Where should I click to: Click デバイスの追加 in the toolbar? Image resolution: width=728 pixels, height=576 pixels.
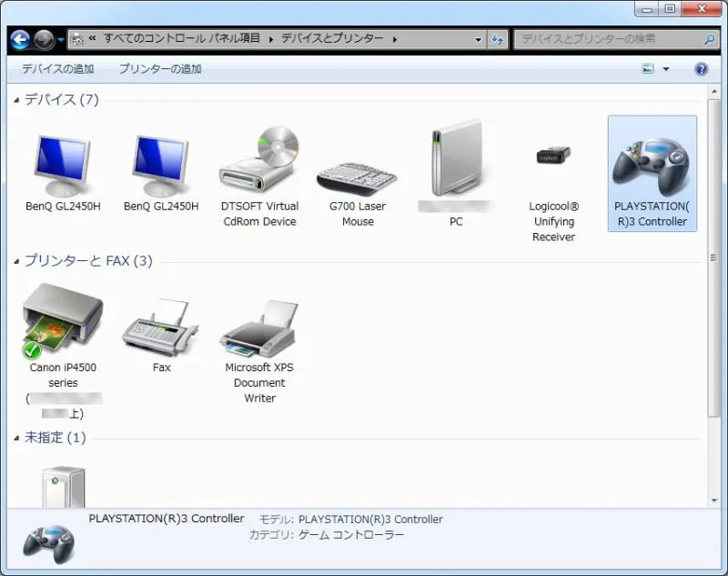pos(57,69)
